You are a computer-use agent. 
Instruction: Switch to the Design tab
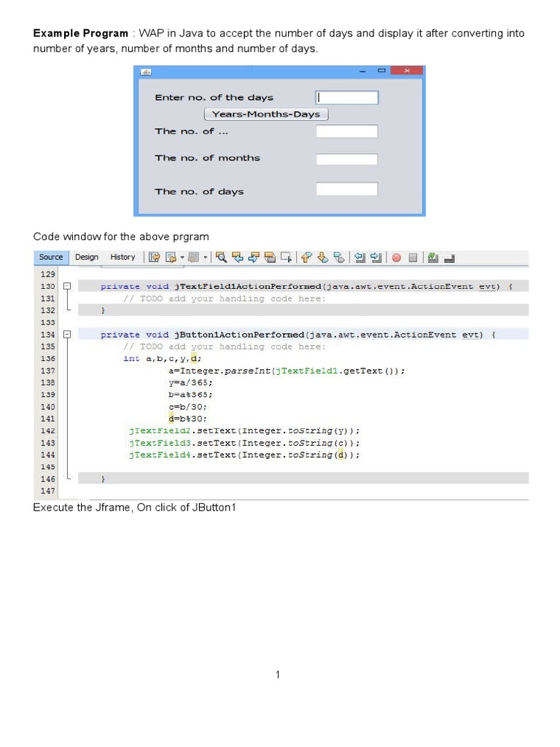[x=87, y=257]
